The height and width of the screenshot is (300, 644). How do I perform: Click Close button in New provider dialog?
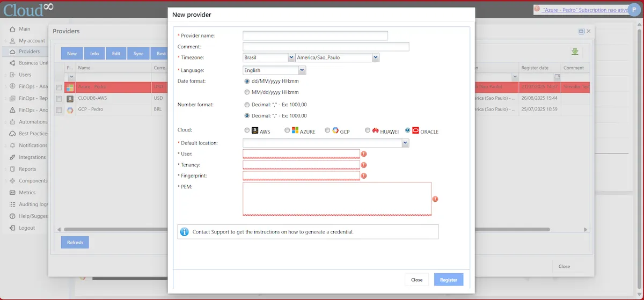tap(416, 280)
